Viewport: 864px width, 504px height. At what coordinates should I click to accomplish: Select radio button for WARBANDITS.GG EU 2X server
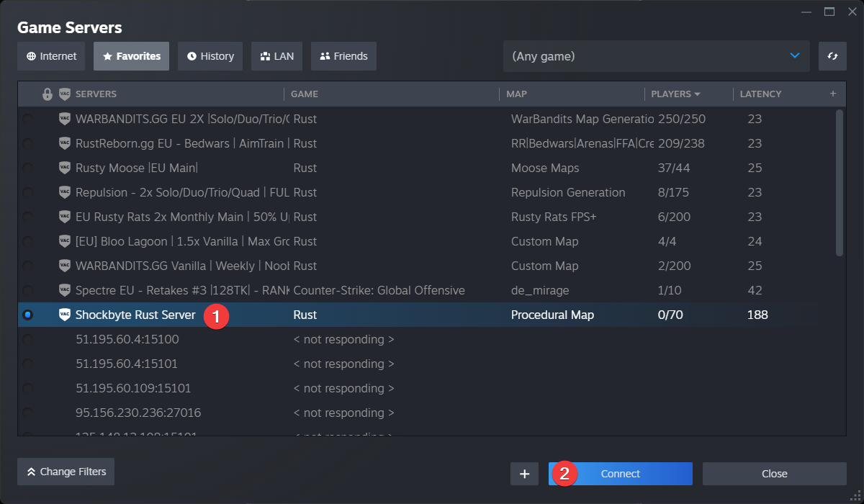tap(27, 119)
